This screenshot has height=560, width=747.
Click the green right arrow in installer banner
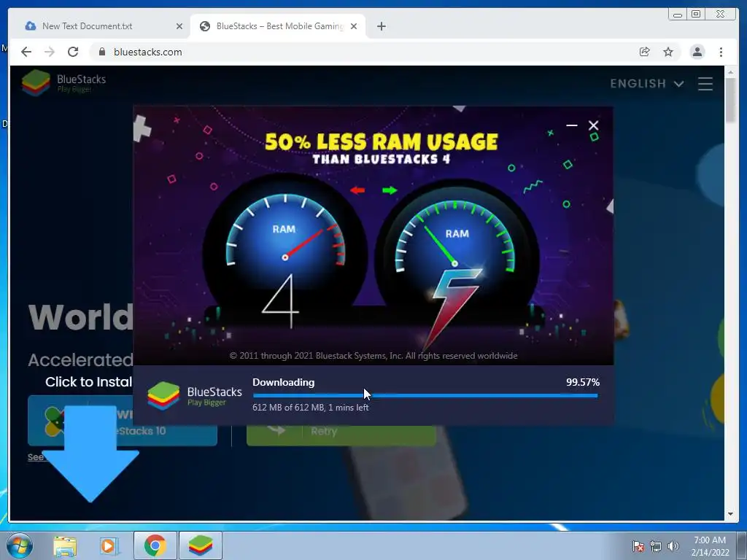click(390, 190)
